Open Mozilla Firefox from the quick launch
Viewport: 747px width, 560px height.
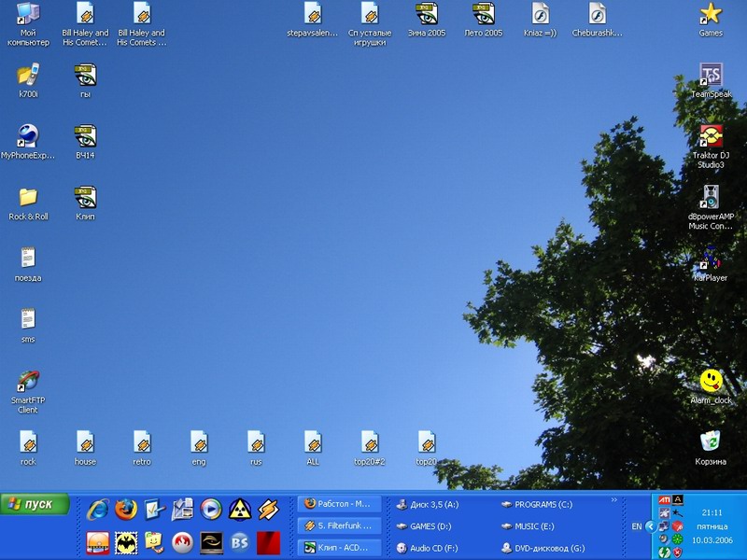pyautogui.click(x=126, y=509)
